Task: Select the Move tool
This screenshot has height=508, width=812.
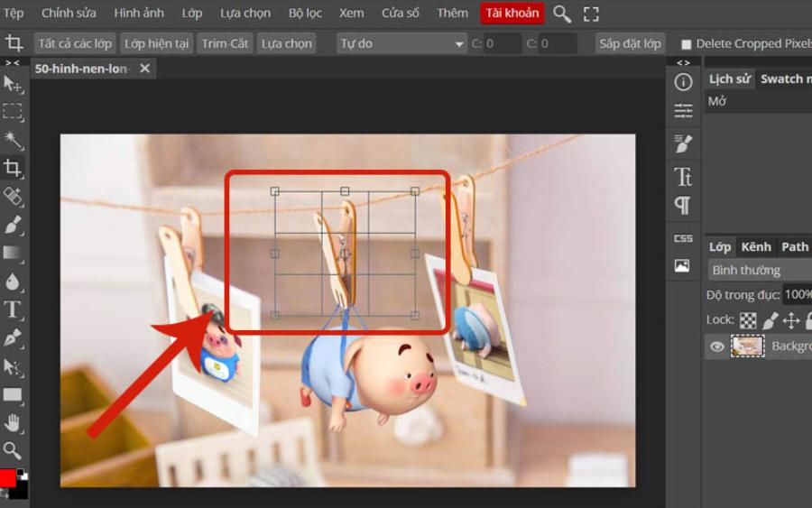Action: click(x=13, y=84)
